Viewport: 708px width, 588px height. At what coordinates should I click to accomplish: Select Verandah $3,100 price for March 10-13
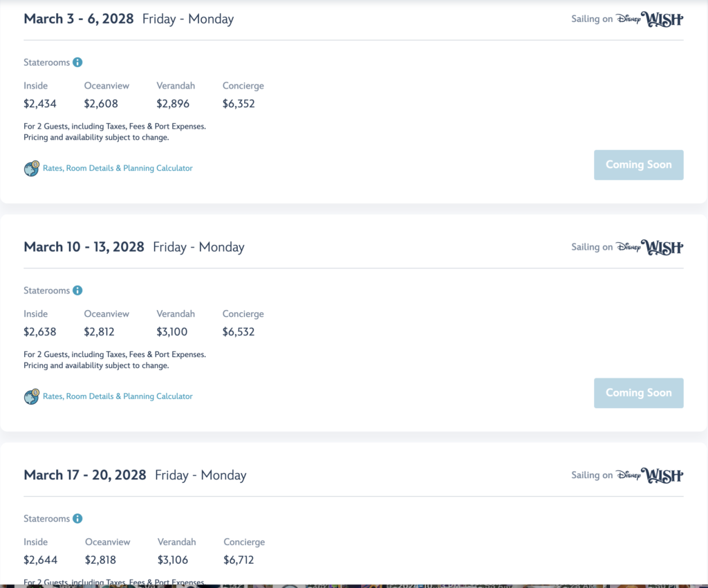[172, 331]
